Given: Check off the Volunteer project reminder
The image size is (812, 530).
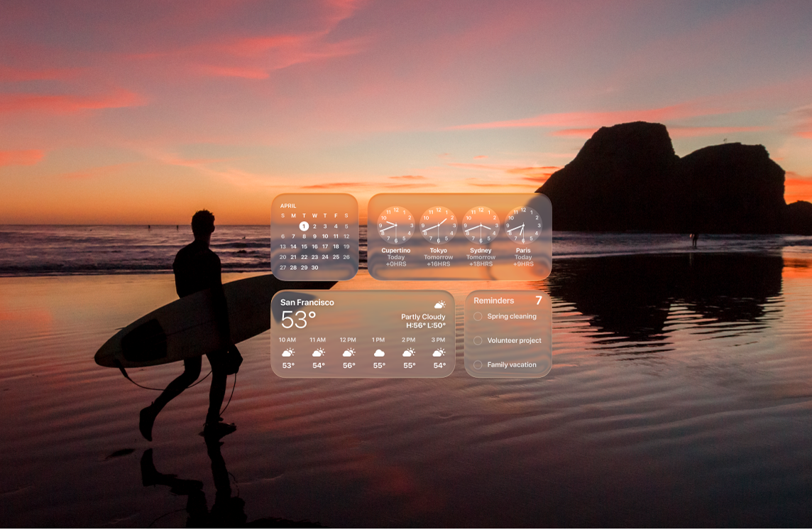Looking at the screenshot, I should [478, 341].
